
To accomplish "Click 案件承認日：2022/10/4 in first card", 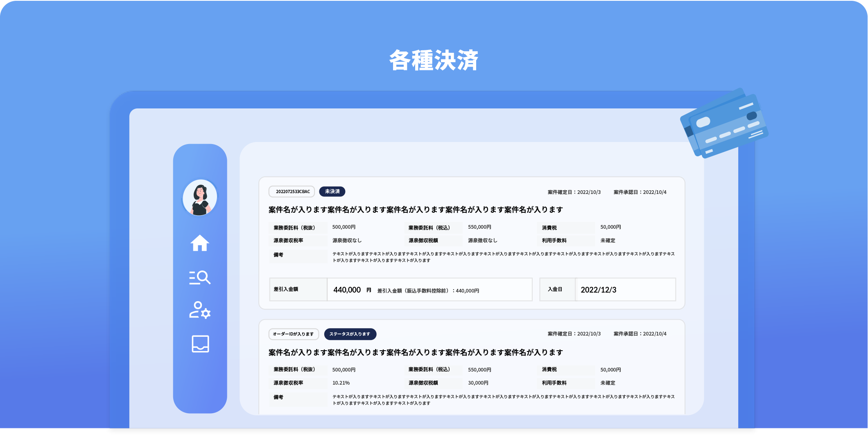I will [x=640, y=192].
